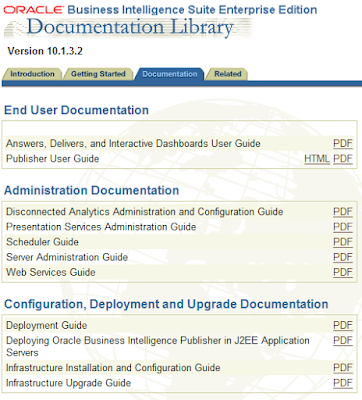
Task: Open HTML version of Publisher User Guide
Action: pos(317,159)
